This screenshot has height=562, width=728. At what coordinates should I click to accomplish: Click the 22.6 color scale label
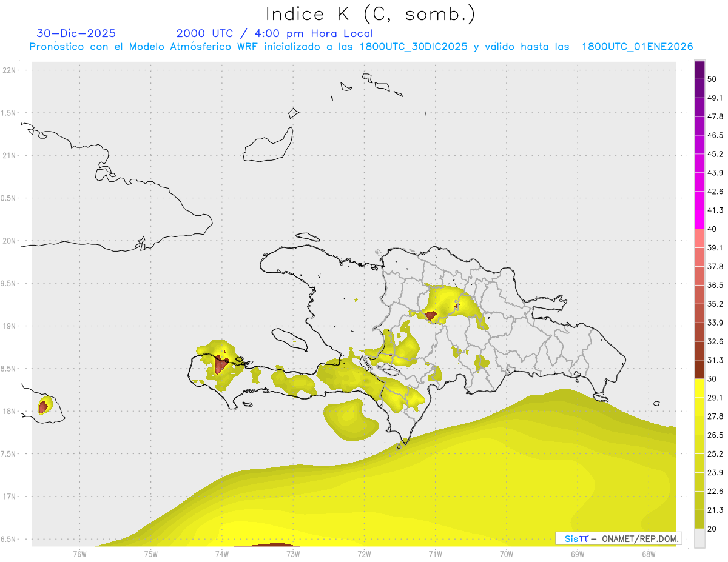715,492
